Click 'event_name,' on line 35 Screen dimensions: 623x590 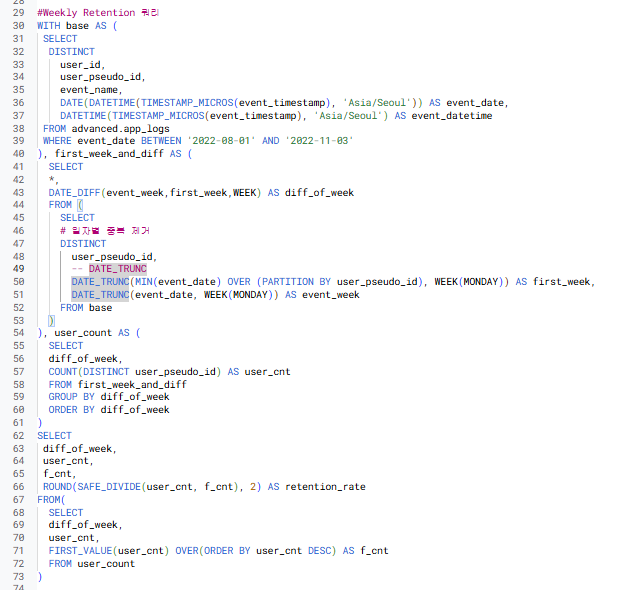[91, 90]
